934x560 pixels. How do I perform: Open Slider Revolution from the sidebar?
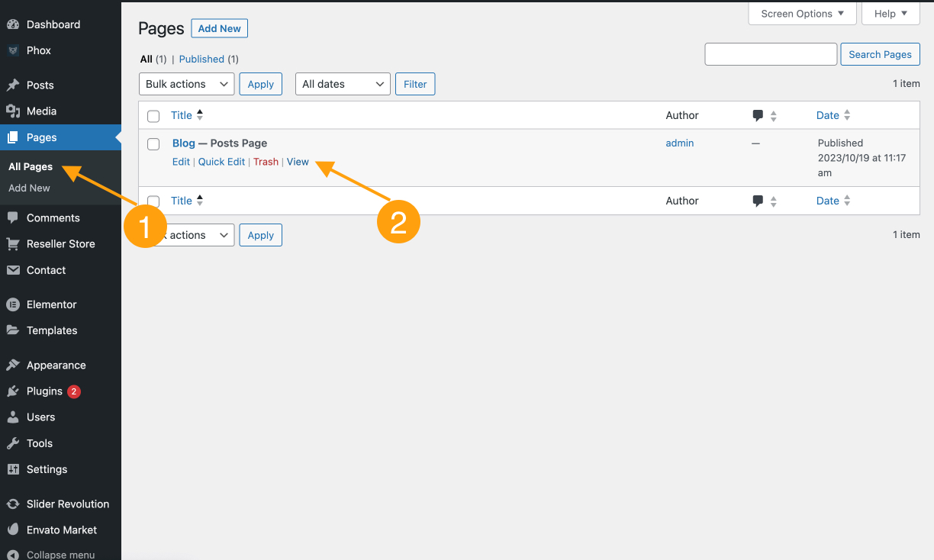[x=16, y=504]
